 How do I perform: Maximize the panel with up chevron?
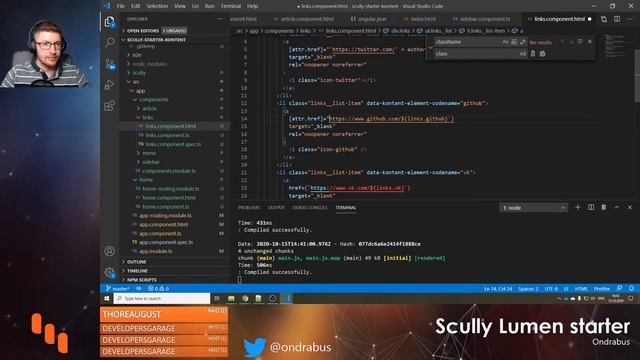coord(617,207)
